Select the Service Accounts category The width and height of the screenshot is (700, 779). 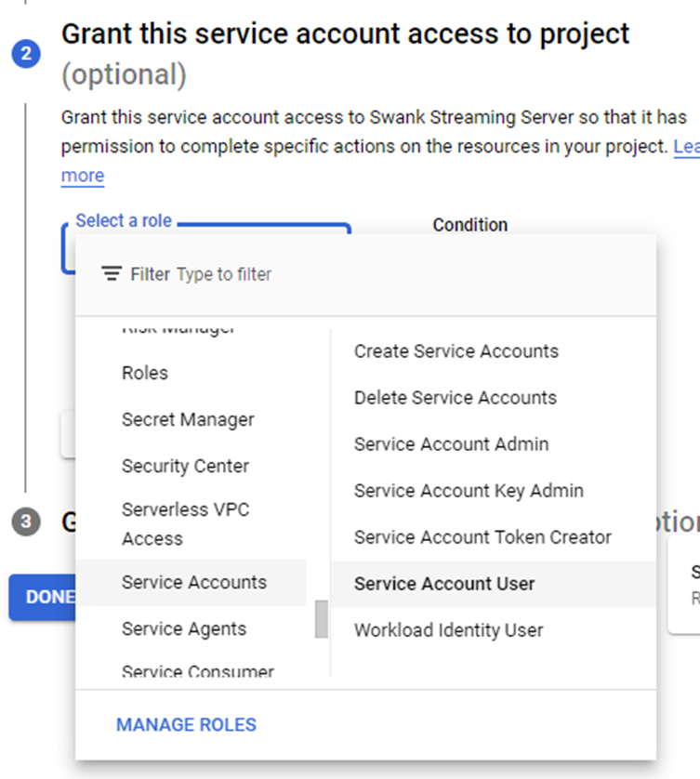coord(193,582)
